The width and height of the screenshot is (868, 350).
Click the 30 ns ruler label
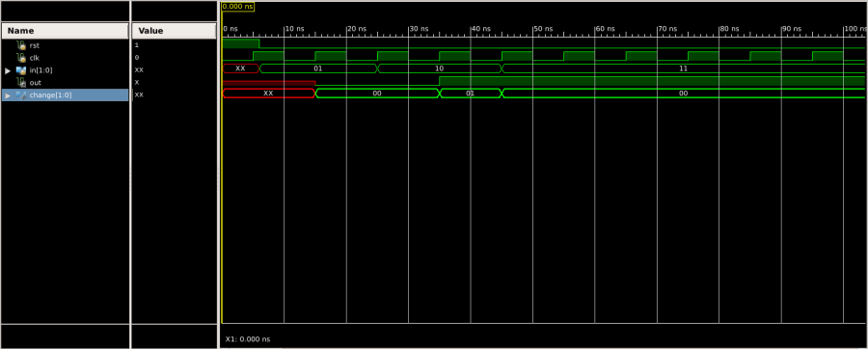420,29
